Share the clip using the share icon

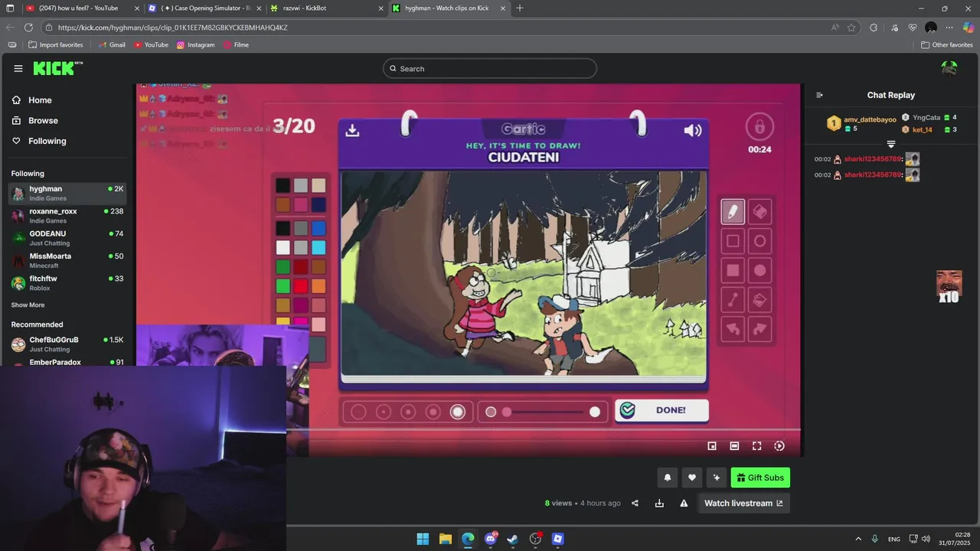635,503
